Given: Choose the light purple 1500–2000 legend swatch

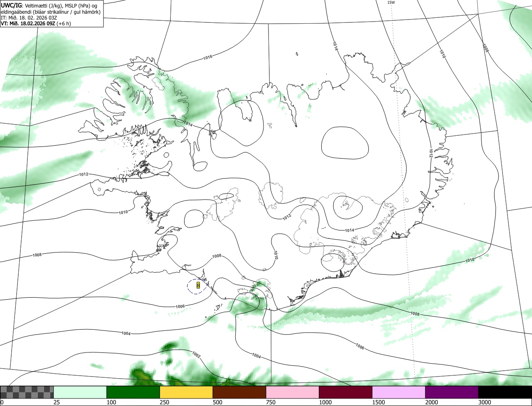Looking at the screenshot, I should (x=399, y=392).
